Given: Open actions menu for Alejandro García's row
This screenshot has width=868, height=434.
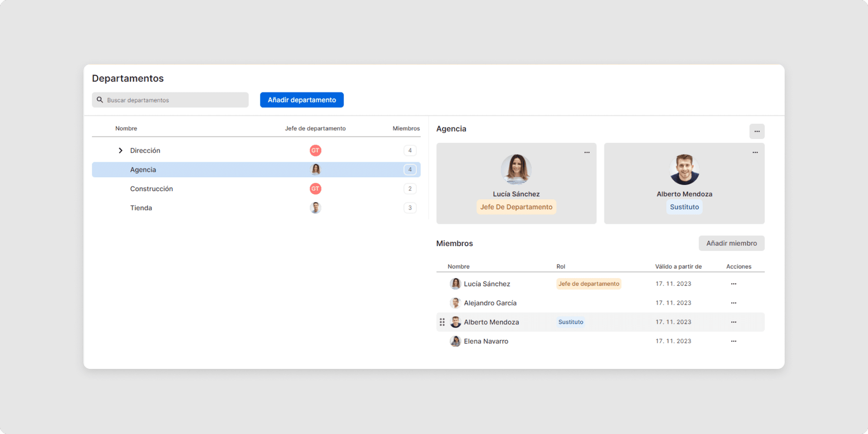Looking at the screenshot, I should point(733,303).
